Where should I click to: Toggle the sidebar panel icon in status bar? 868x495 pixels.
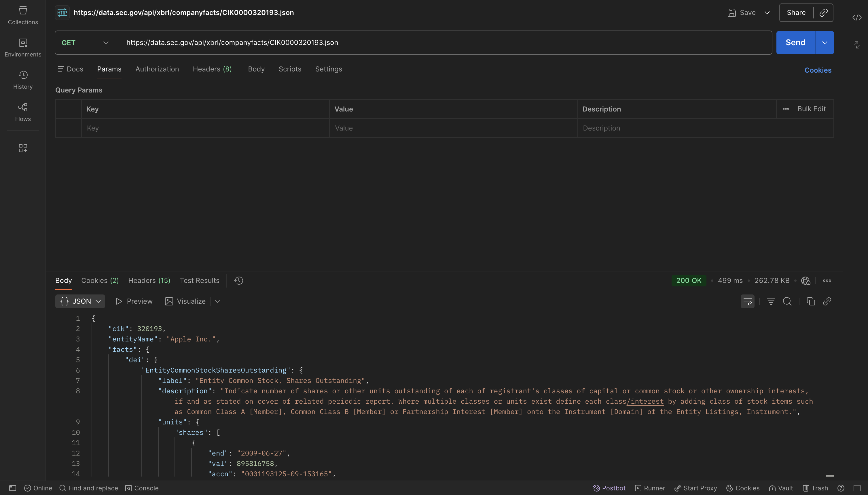coord(13,488)
